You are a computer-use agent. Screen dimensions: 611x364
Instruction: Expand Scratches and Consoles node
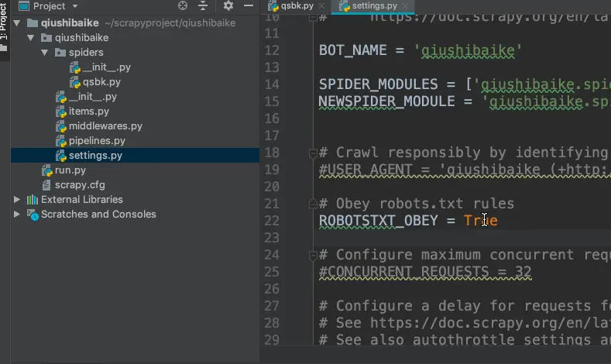tap(17, 215)
